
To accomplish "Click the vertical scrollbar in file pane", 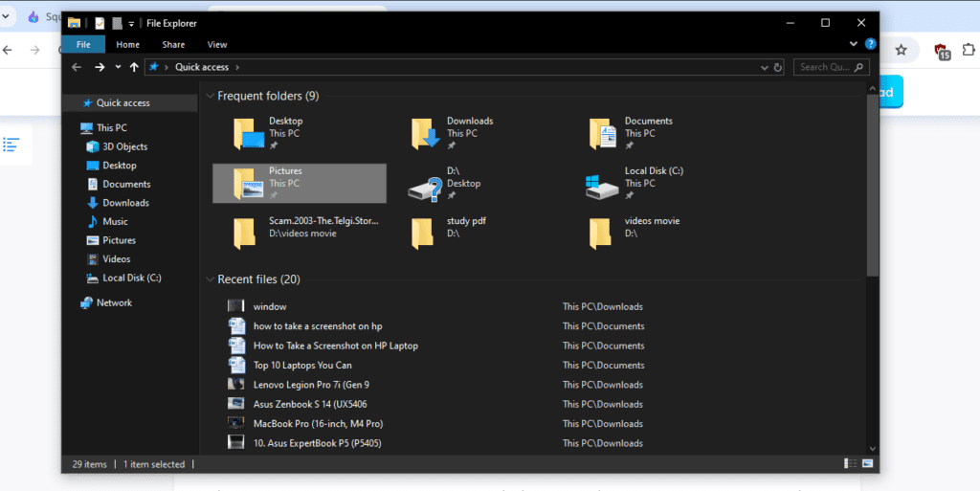I will (x=871, y=182).
